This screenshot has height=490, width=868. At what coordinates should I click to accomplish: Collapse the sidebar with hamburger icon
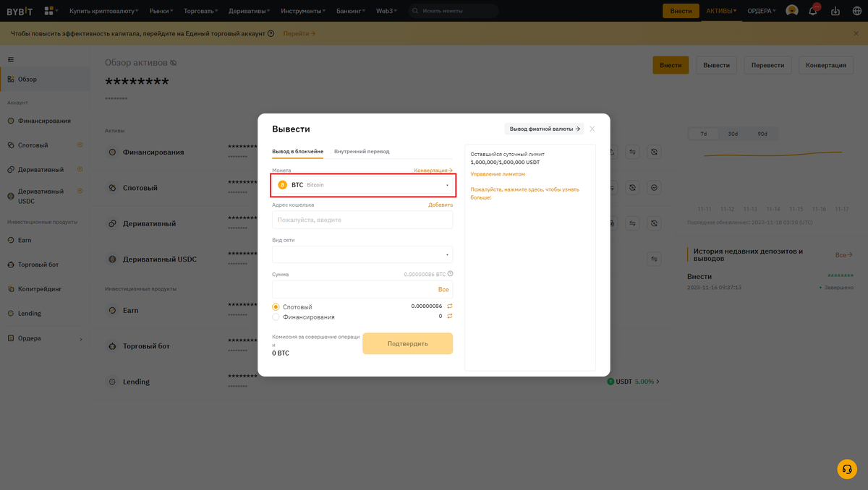[11, 59]
